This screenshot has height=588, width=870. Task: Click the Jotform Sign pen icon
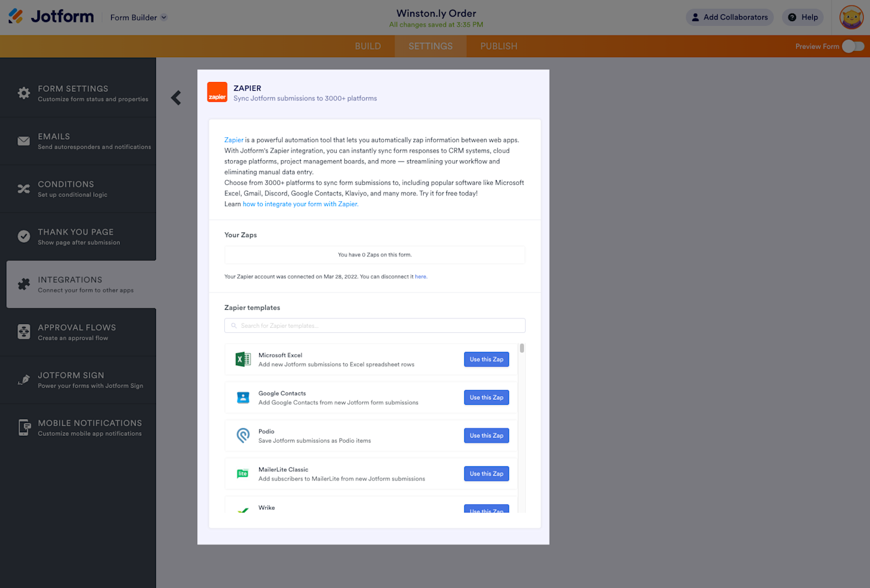click(x=24, y=380)
